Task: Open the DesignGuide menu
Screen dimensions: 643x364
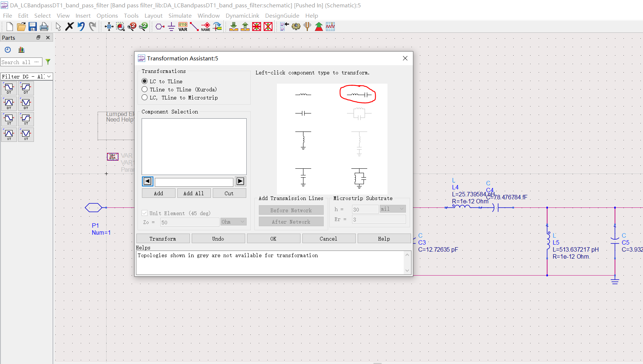Action: point(282,15)
